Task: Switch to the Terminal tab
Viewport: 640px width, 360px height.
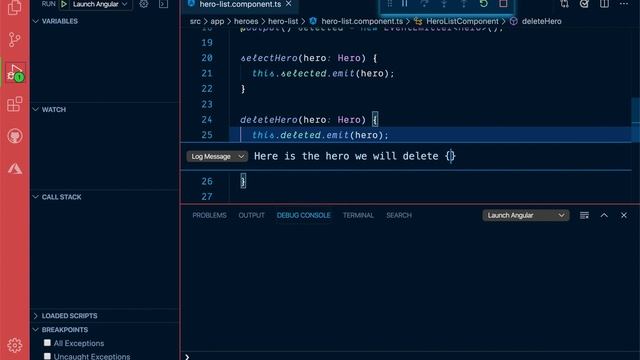Action: coord(358,215)
